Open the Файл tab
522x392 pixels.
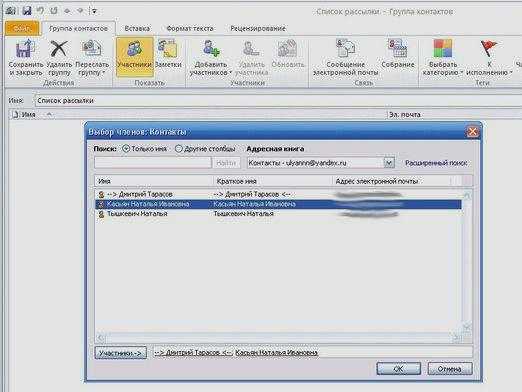point(22,28)
